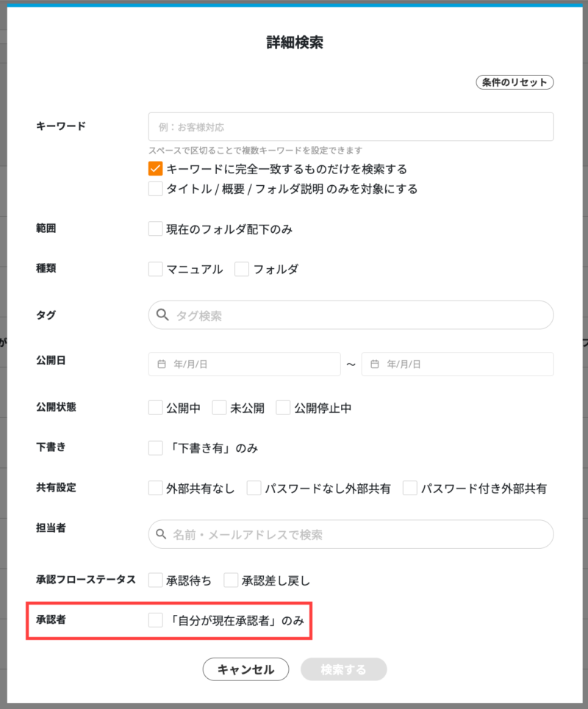Check the 未公開 status checkbox

pos(218,407)
